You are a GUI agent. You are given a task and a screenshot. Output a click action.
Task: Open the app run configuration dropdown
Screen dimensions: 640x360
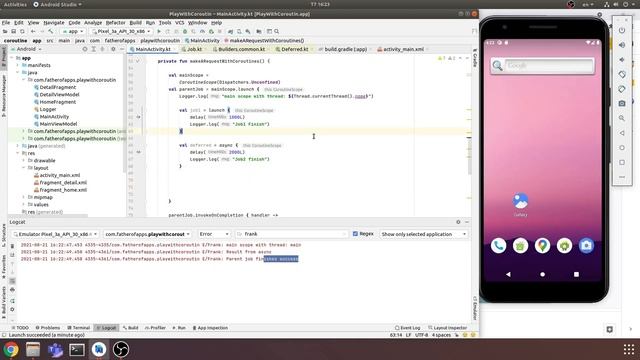click(73, 31)
